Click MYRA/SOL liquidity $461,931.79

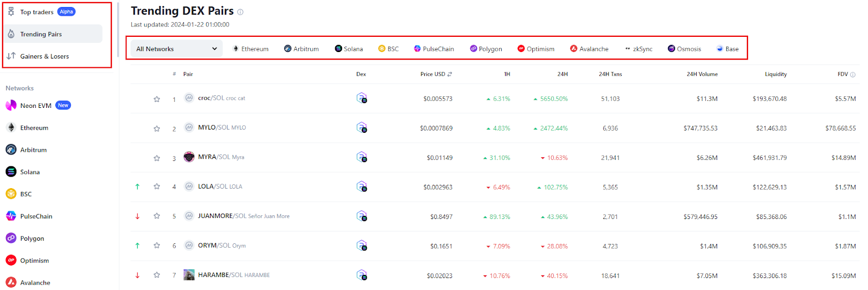click(769, 158)
